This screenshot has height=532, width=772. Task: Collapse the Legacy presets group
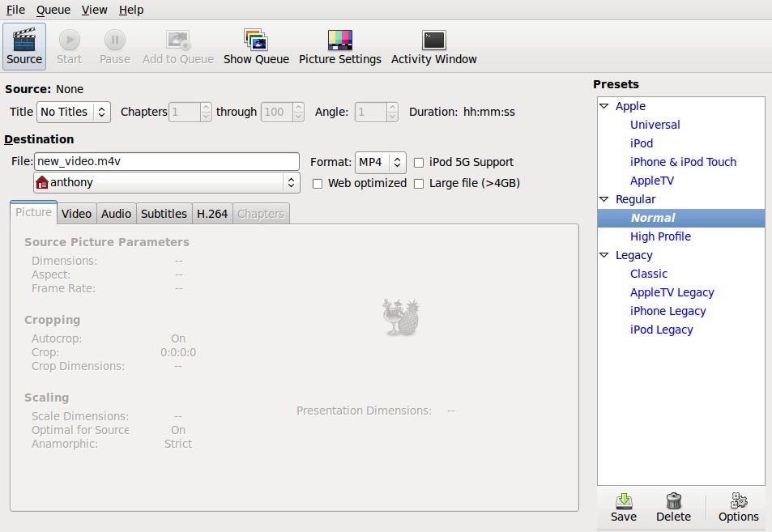[604, 255]
